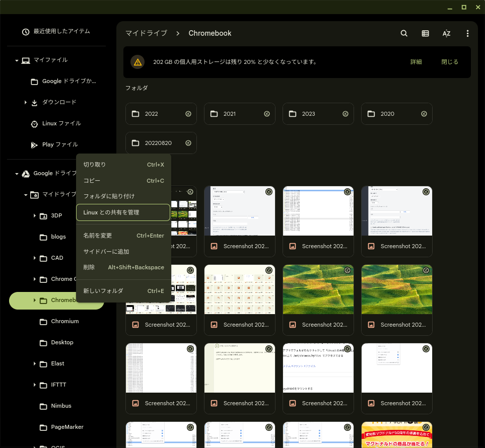This screenshot has height=448, width=485.
Task: Choose 新しいフォルダ from the context menu
Action: (123, 291)
